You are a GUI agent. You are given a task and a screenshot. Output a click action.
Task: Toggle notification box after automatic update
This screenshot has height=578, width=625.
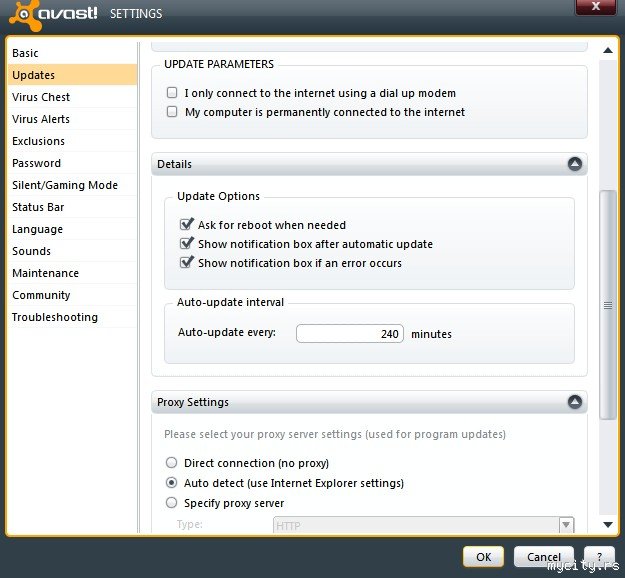click(x=186, y=244)
